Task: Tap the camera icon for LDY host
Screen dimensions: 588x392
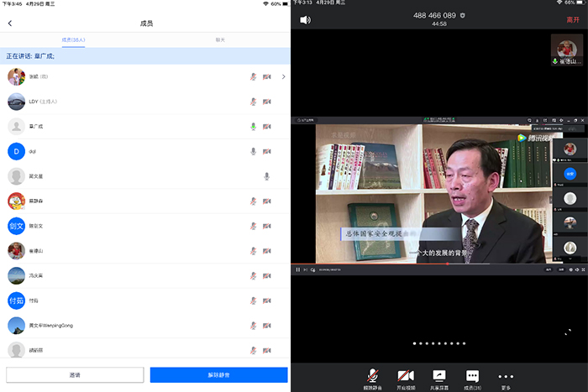Action: (x=267, y=102)
